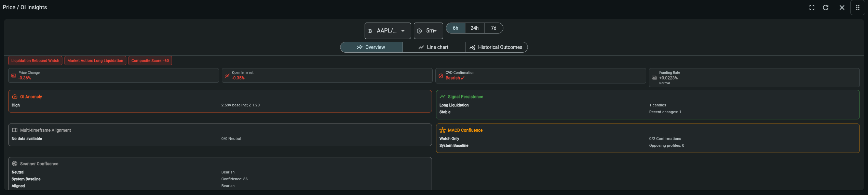This screenshot has width=868, height=195.
Task: Click the Stable label in Signal Persistence
Action: click(445, 112)
